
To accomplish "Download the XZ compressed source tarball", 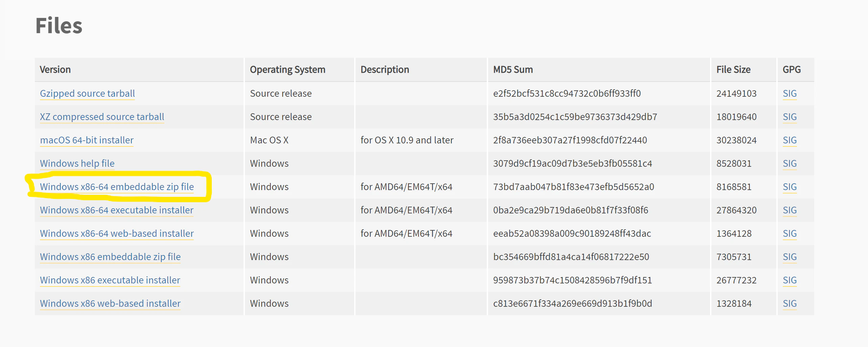I will tap(102, 117).
